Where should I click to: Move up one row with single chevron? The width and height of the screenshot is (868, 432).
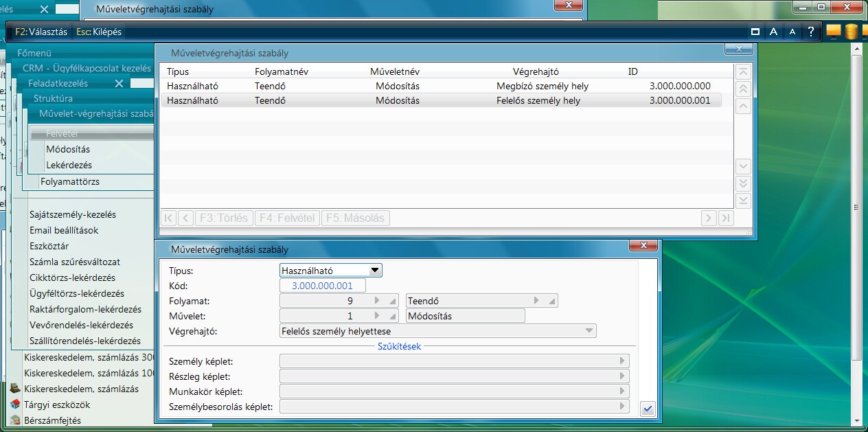pos(742,106)
